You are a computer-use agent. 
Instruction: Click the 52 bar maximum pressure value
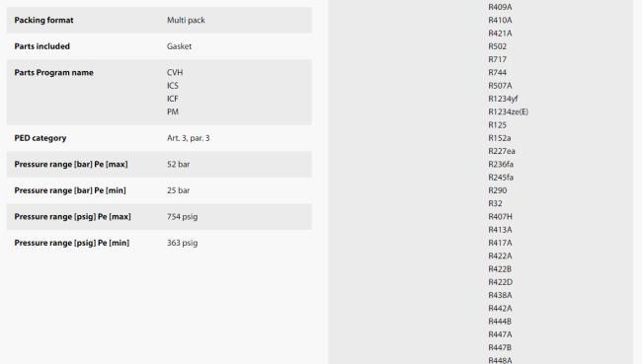pos(178,164)
